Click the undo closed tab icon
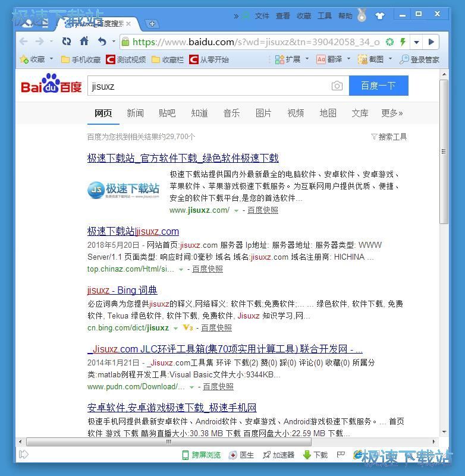 (102, 42)
